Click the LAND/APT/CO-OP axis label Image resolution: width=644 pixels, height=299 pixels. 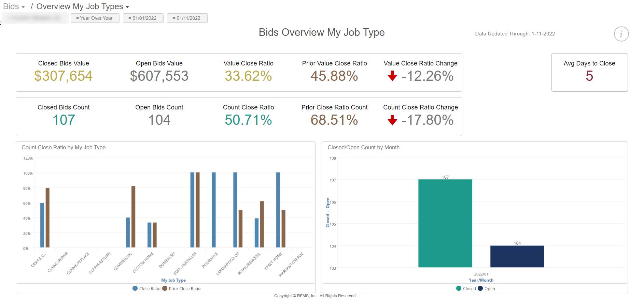[227, 264]
